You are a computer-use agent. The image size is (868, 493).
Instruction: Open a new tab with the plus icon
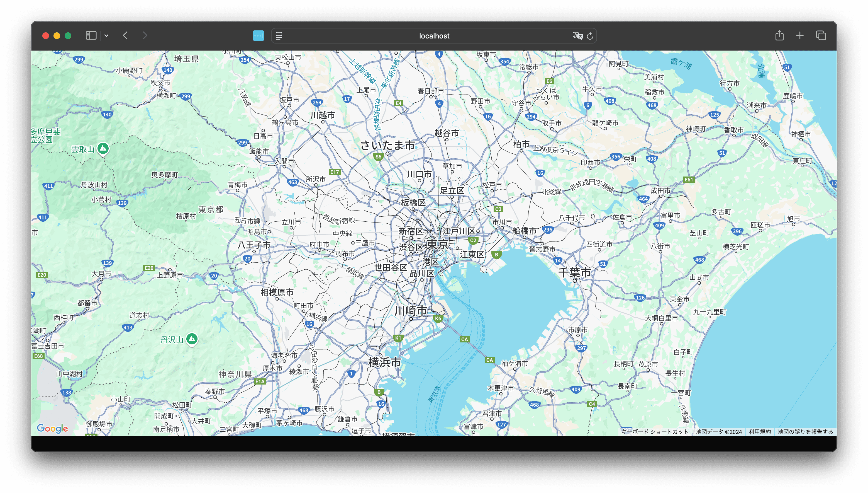[x=800, y=35]
